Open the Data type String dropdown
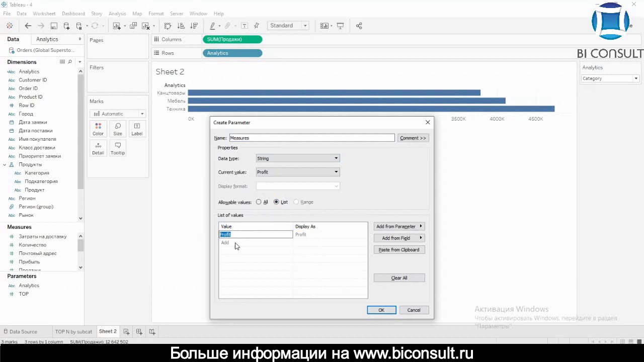 coord(298,158)
